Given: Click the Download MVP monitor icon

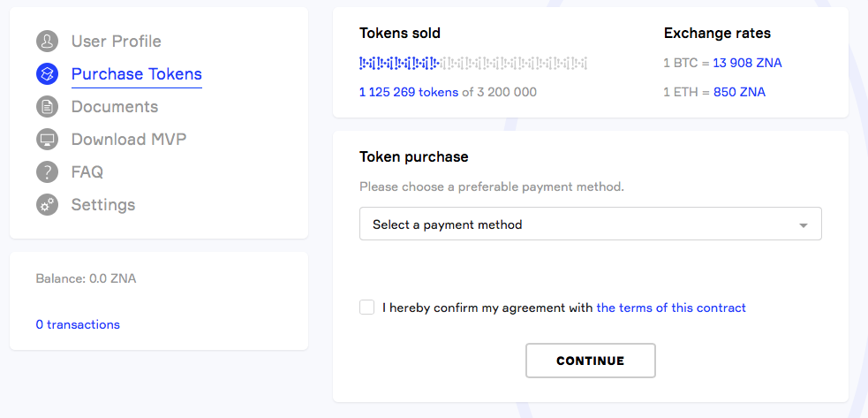Looking at the screenshot, I should coord(47,140).
